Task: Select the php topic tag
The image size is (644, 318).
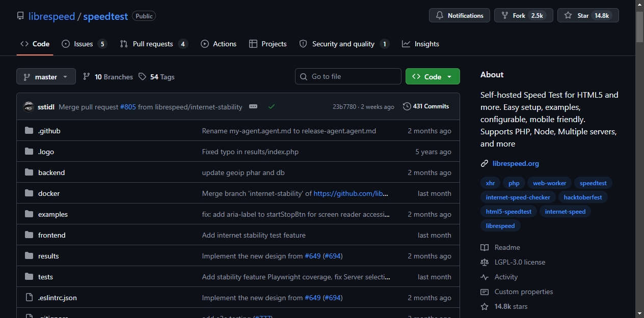Action: [514, 183]
